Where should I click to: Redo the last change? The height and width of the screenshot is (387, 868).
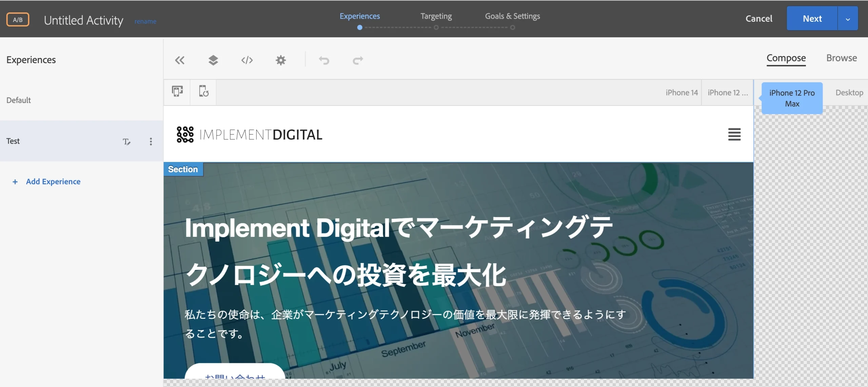tap(358, 60)
